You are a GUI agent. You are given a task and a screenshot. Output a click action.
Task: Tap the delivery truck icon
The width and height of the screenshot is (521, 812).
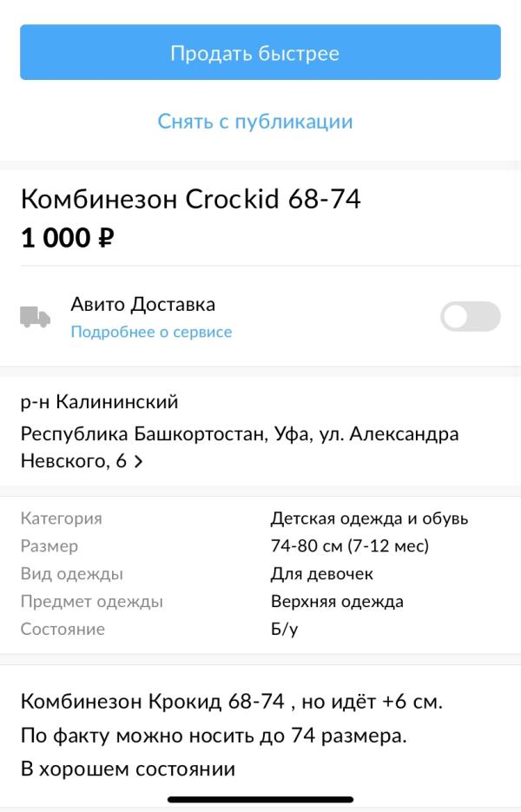pyautogui.click(x=36, y=316)
